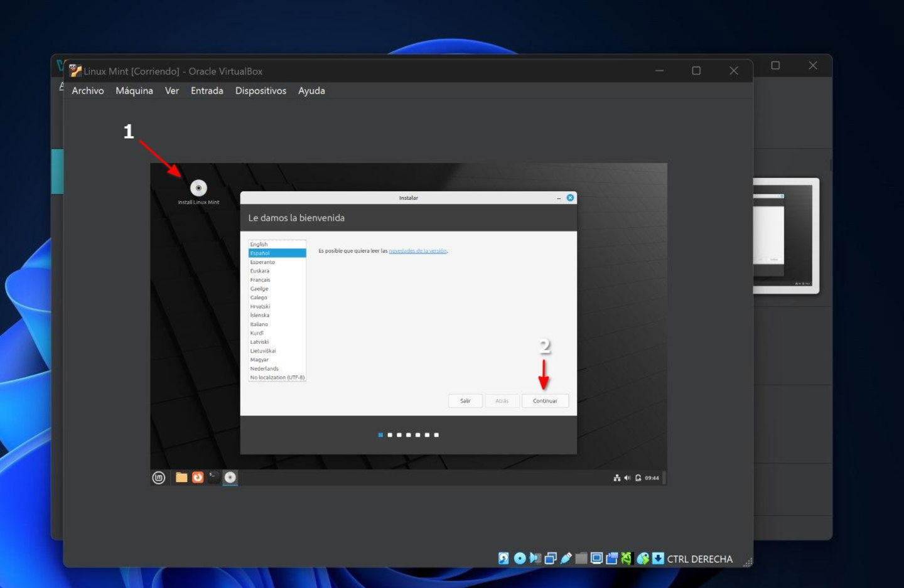The image size is (904, 588).
Task: Click the Atrás button
Action: [502, 401]
